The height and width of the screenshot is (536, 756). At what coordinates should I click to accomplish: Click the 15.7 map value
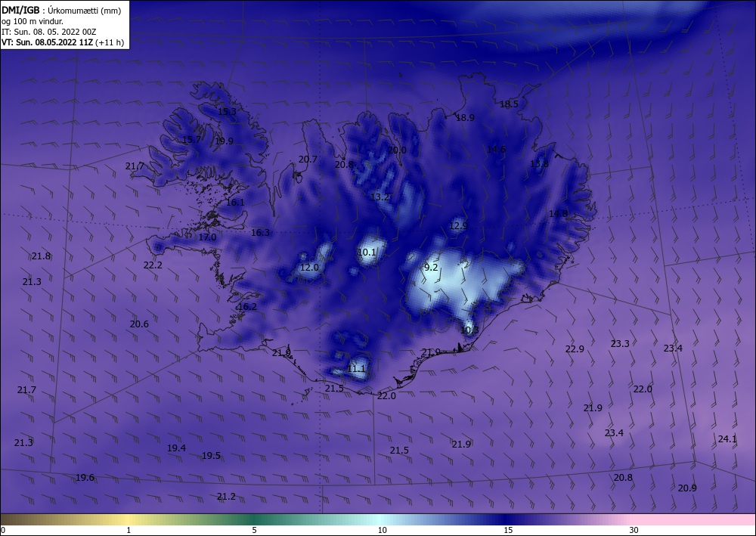coord(191,139)
